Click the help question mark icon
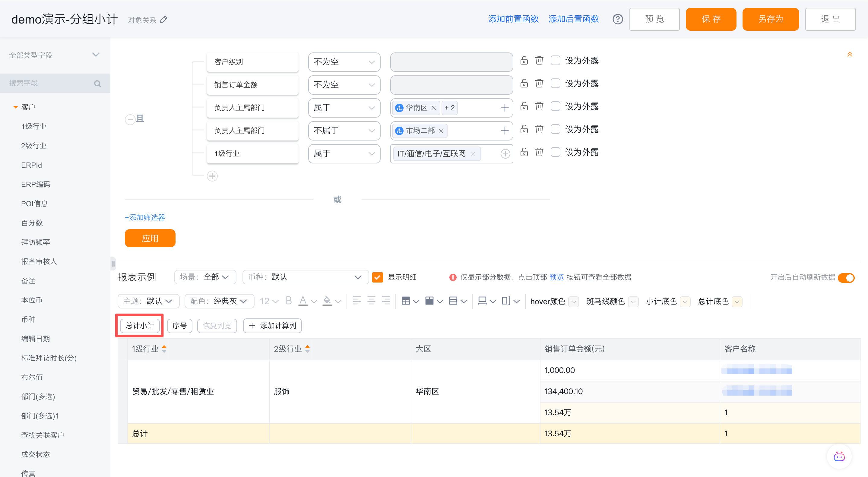This screenshot has width=868, height=477. [x=617, y=19]
